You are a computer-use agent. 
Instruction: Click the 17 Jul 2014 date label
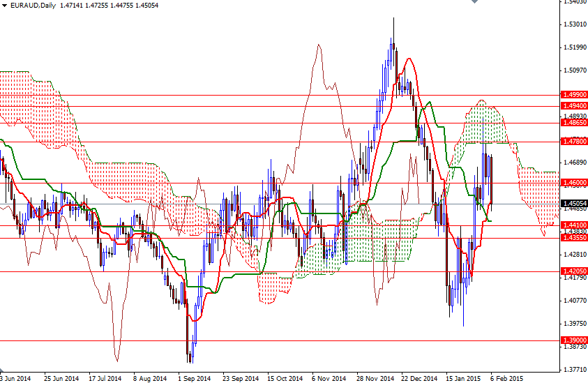pos(105,378)
